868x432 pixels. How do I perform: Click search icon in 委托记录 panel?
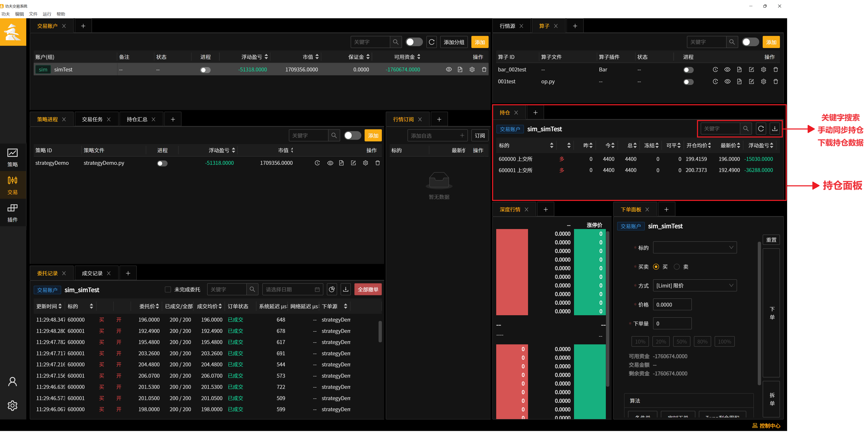[x=252, y=290]
